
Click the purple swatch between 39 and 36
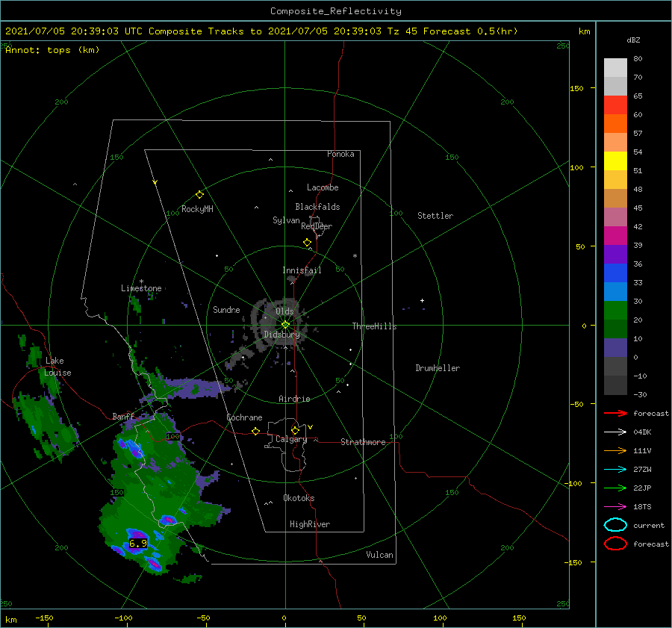(615, 254)
